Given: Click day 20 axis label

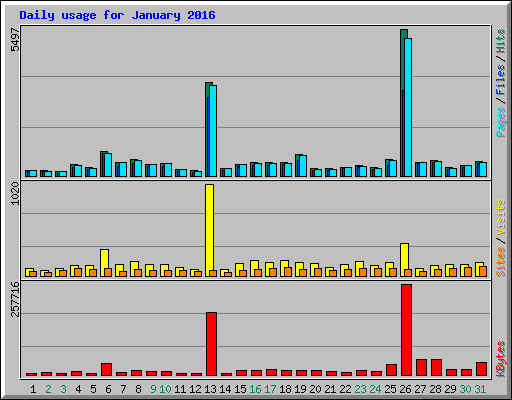Looking at the screenshot, I should click(x=315, y=389).
